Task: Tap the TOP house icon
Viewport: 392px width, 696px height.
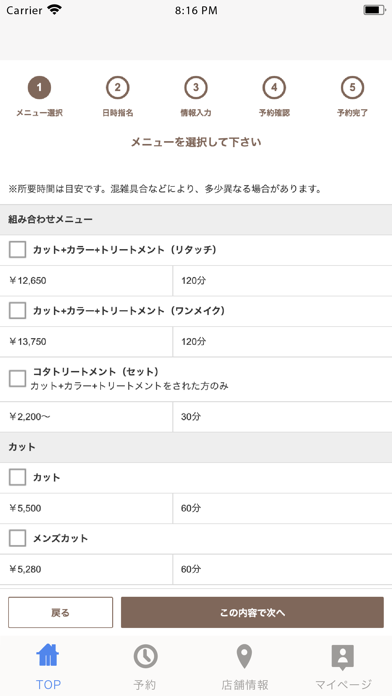Action: [x=48, y=655]
